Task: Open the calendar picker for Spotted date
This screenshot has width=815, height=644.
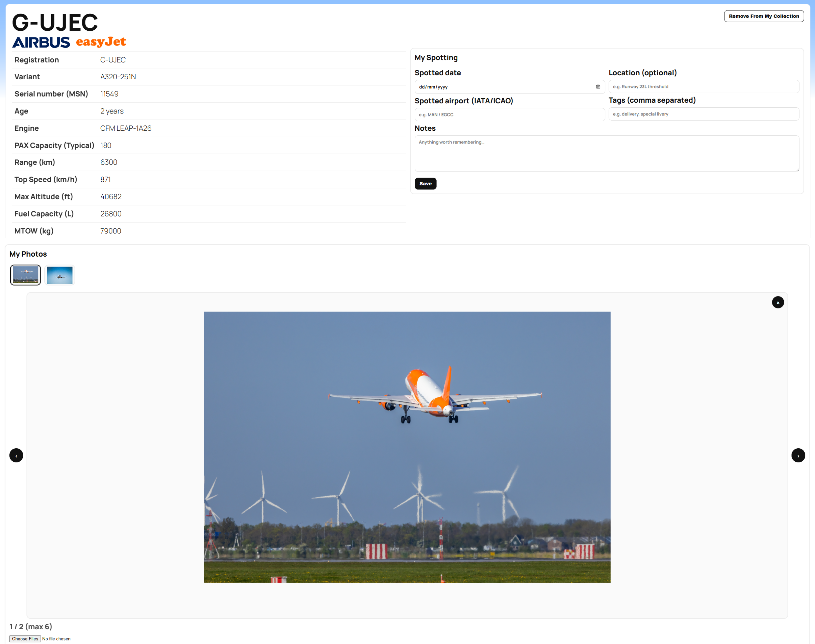Action: click(x=599, y=87)
